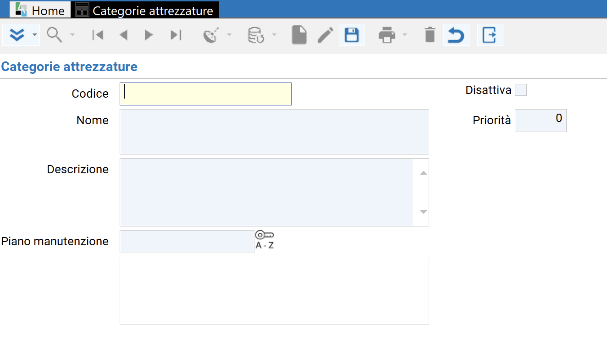Go to previous record
This screenshot has height=364, width=607.
coord(123,35)
